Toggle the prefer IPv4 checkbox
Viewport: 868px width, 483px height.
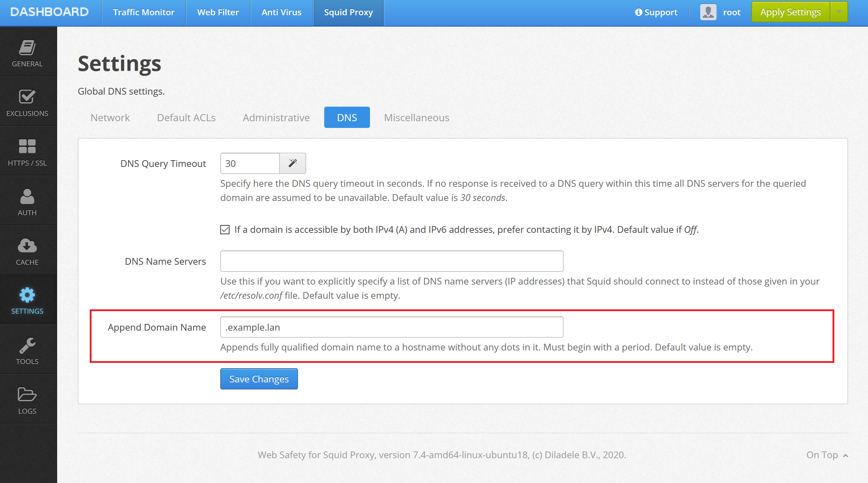(x=225, y=230)
